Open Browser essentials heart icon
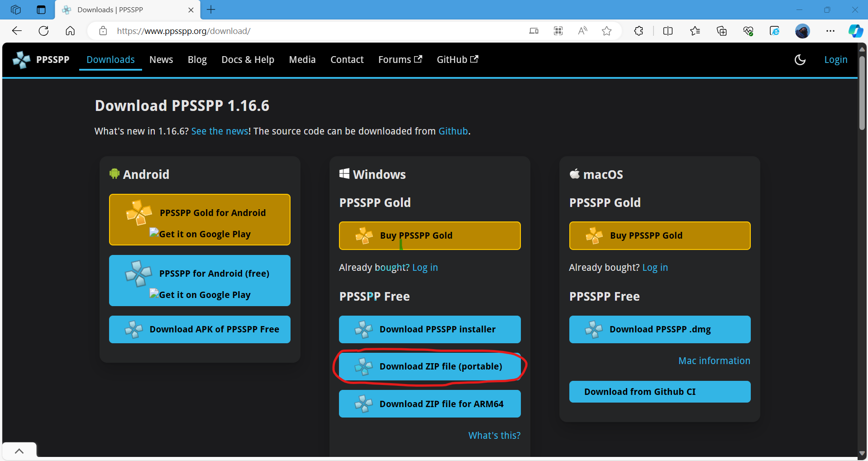868x461 pixels. pyautogui.click(x=748, y=31)
